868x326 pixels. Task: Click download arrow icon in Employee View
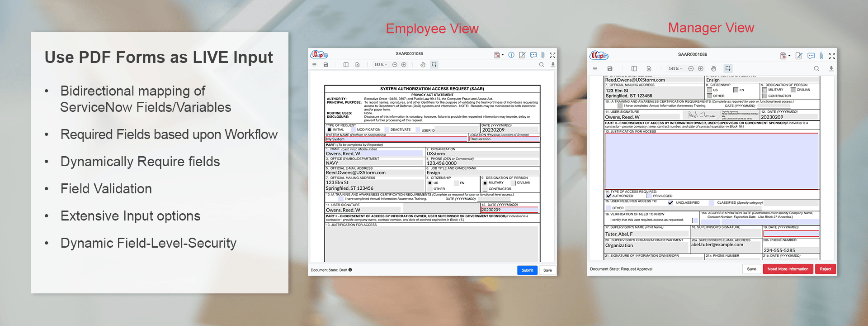[552, 65]
